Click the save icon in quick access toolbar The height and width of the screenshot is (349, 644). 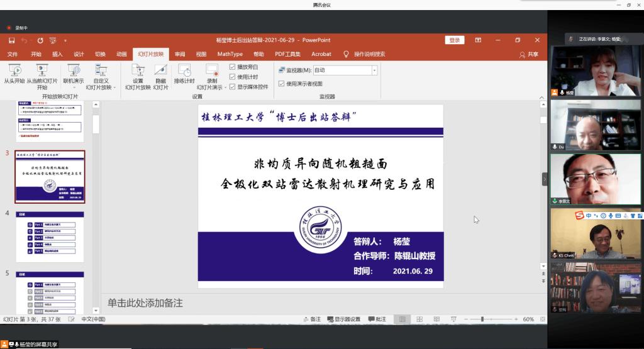[11, 40]
